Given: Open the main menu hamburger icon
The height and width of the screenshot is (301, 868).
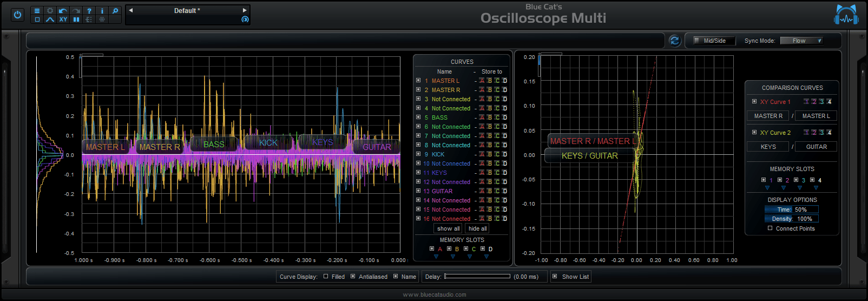Looking at the screenshot, I should point(37,11).
